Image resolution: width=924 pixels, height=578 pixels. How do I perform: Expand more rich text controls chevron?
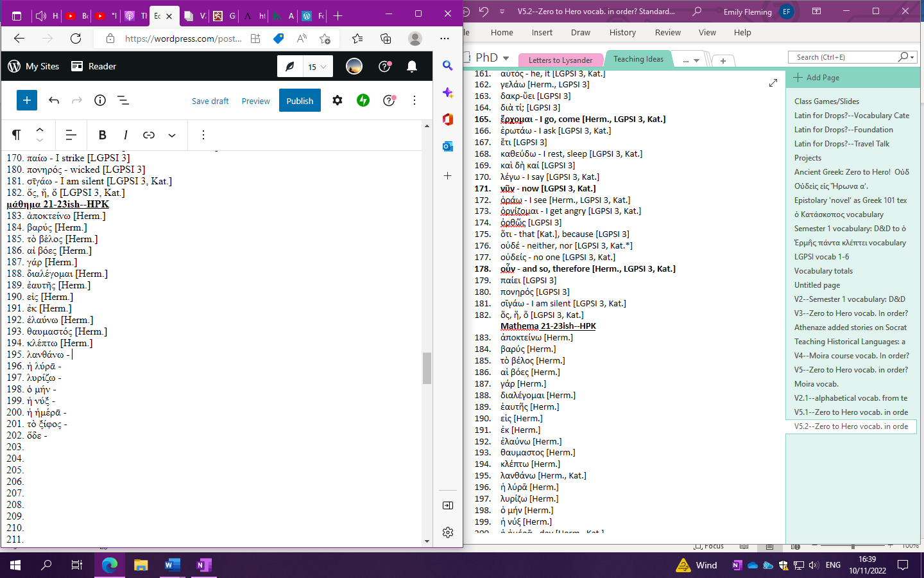tap(172, 135)
